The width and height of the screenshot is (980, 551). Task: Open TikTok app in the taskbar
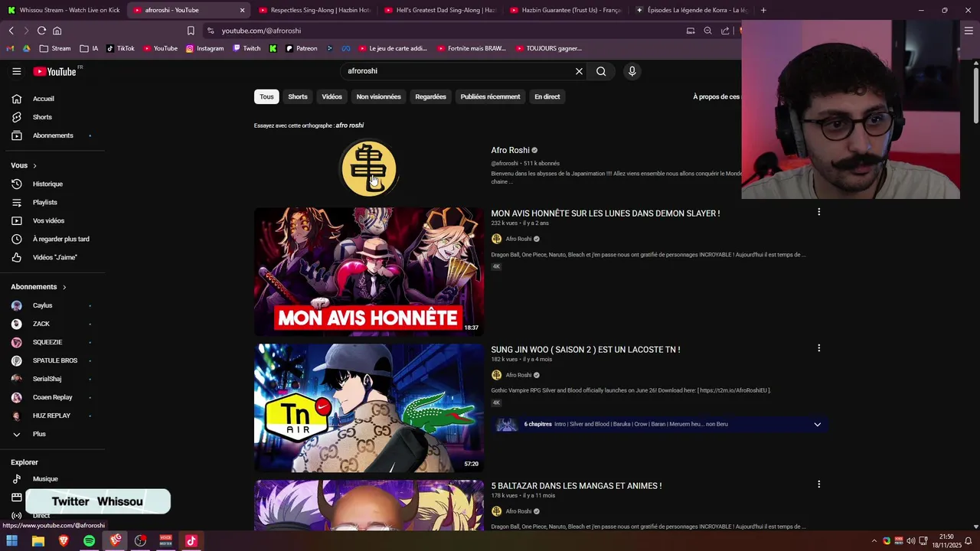coord(191,541)
